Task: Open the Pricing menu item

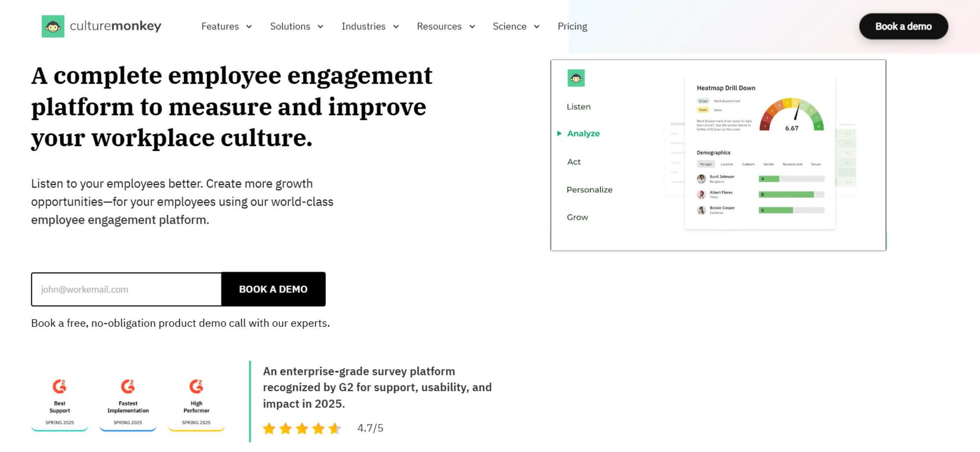Action: pyautogui.click(x=572, y=26)
